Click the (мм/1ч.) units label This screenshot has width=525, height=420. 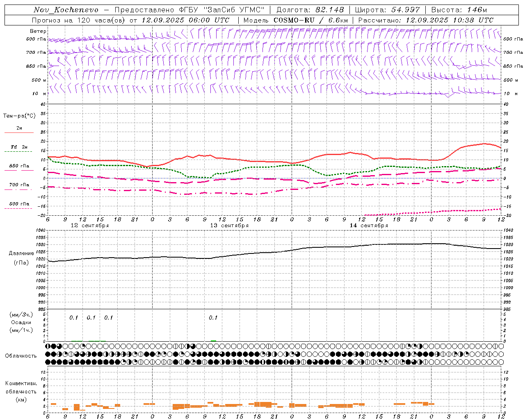[21, 330]
